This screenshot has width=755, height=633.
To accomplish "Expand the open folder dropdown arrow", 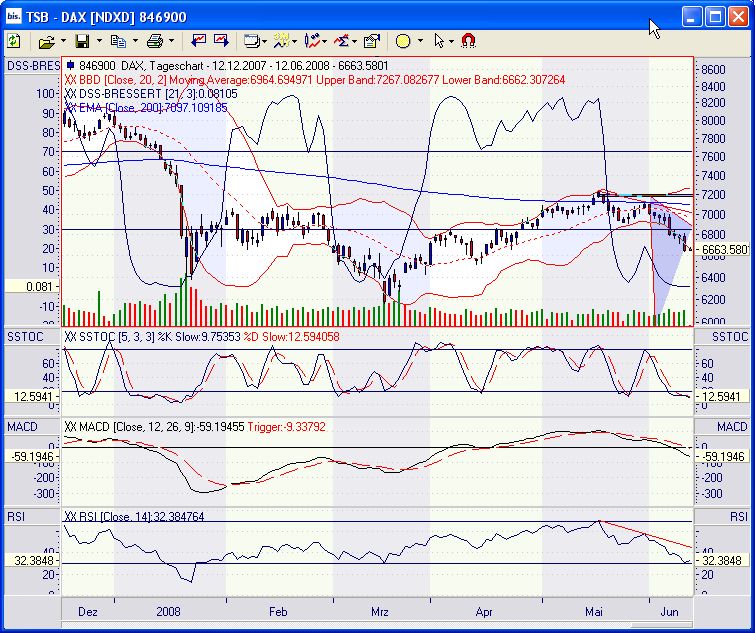I will pos(63,41).
